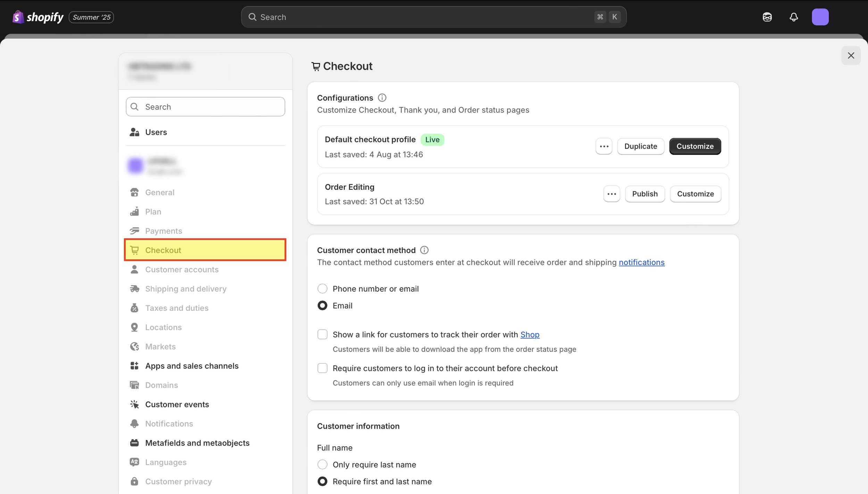868x494 pixels.
Task: Open Apps and sales channels settings
Action: pos(192,366)
